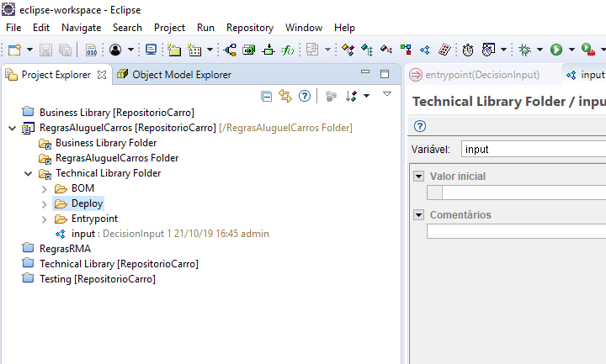
Task: Open the user profile icon dropdown arrow
Action: (130, 50)
